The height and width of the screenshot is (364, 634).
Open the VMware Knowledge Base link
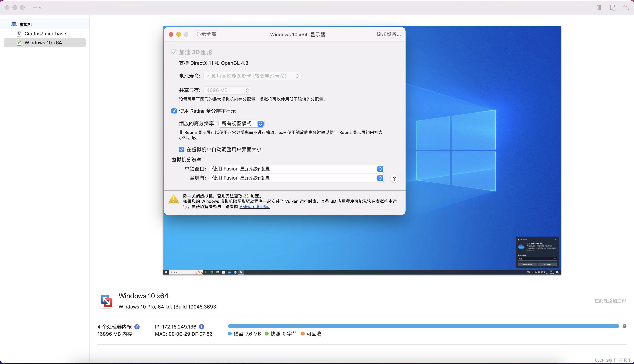(254, 207)
